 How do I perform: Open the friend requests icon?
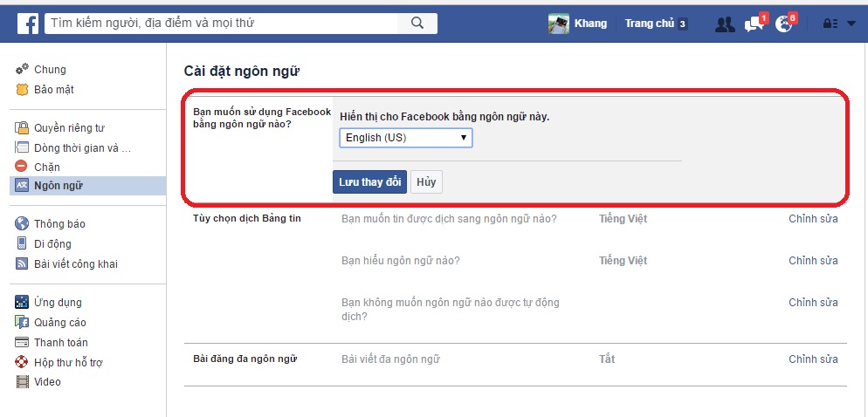point(725,24)
